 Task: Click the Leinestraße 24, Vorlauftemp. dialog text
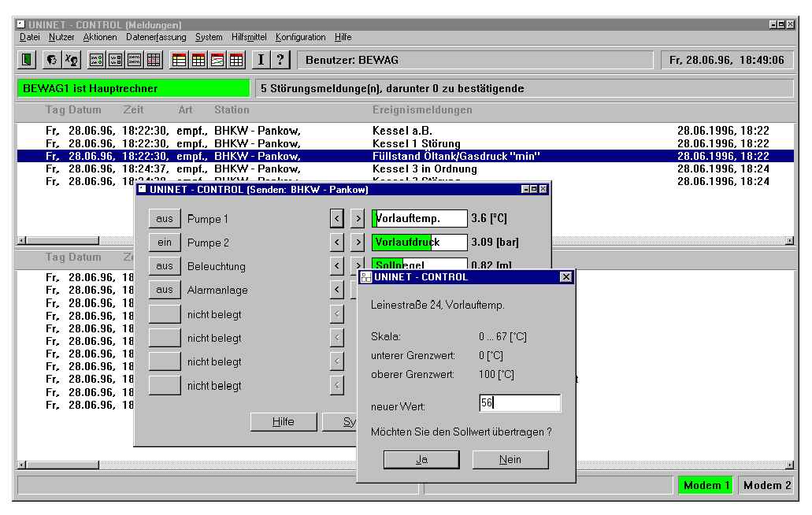pos(438,306)
